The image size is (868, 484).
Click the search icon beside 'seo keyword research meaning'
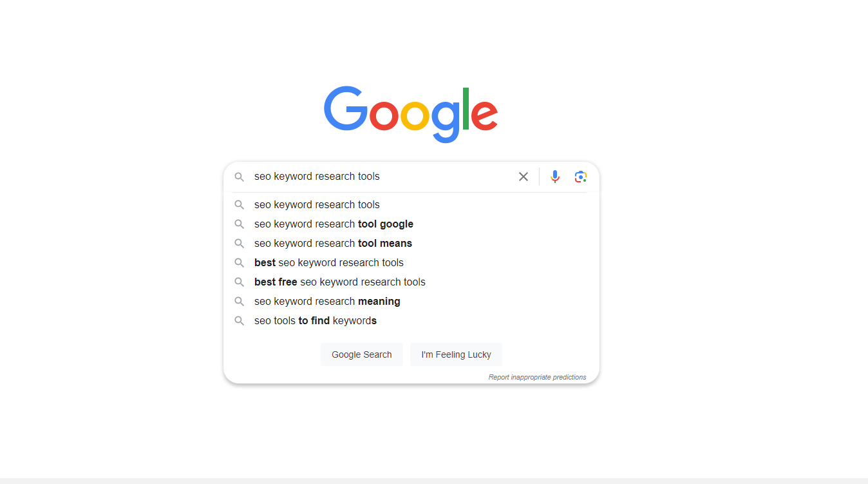click(x=239, y=301)
